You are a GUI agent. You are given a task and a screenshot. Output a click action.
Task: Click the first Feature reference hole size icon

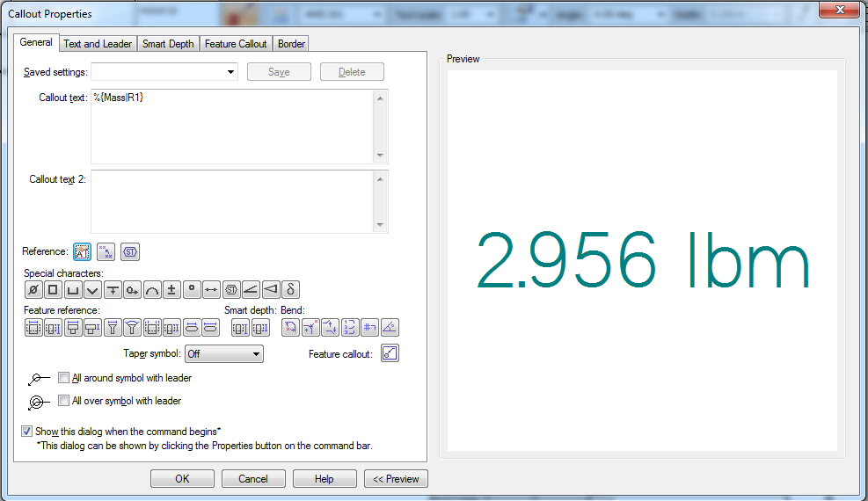[33, 328]
